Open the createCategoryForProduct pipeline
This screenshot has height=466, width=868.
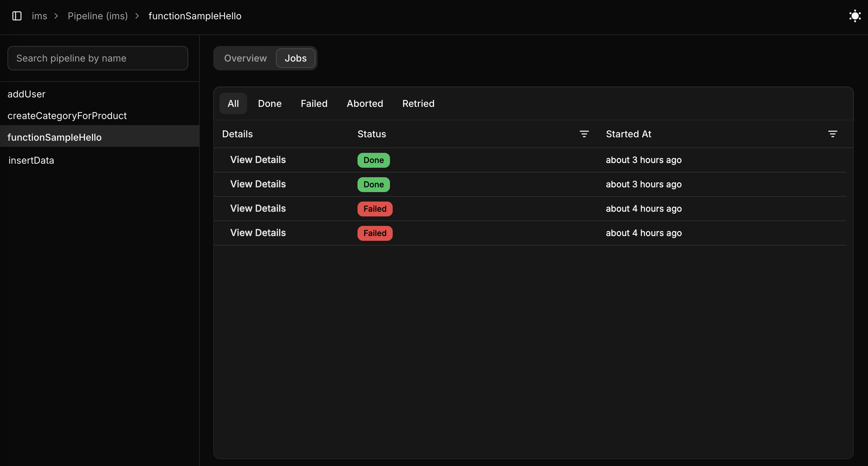click(x=67, y=115)
